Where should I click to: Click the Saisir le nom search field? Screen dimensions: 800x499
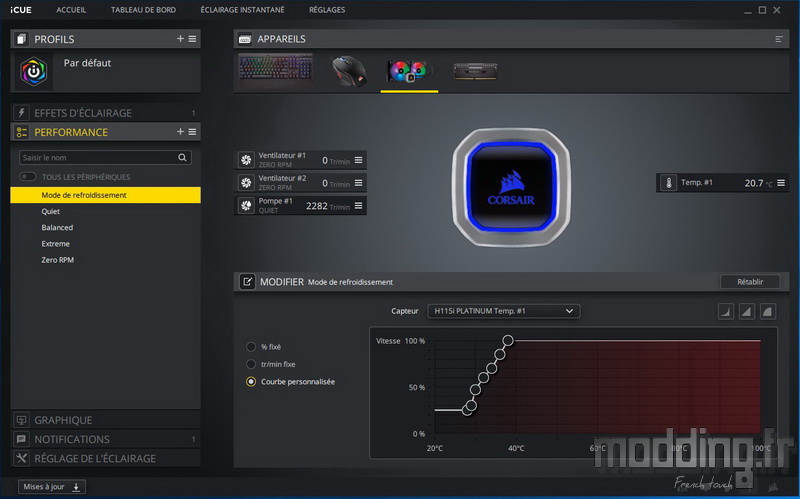pyautogui.click(x=105, y=158)
